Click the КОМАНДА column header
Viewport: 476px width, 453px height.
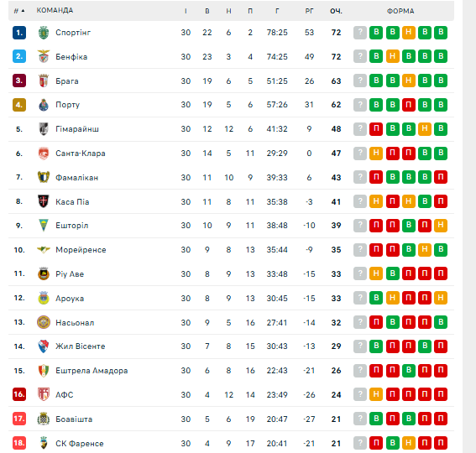click(x=55, y=11)
